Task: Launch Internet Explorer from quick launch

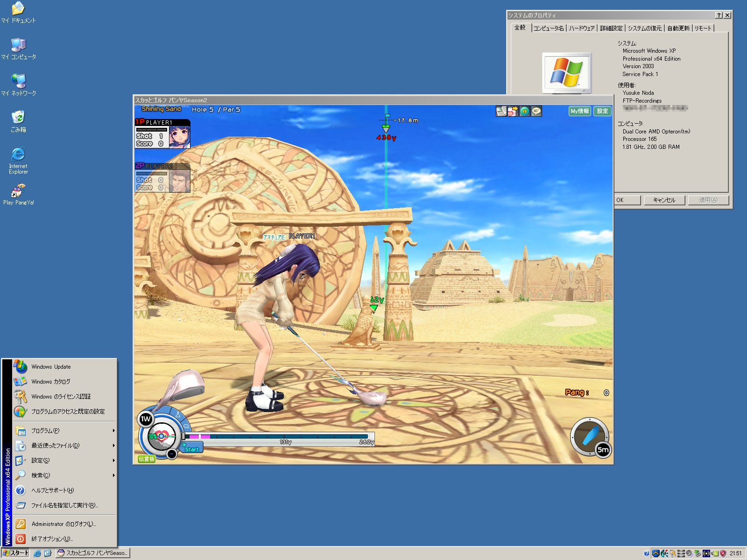Action: [x=37, y=553]
